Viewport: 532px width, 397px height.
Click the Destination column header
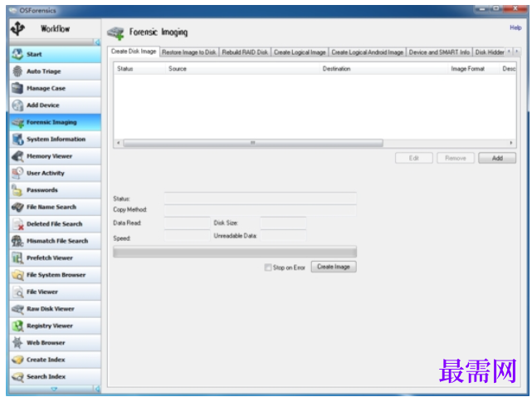pyautogui.click(x=383, y=69)
